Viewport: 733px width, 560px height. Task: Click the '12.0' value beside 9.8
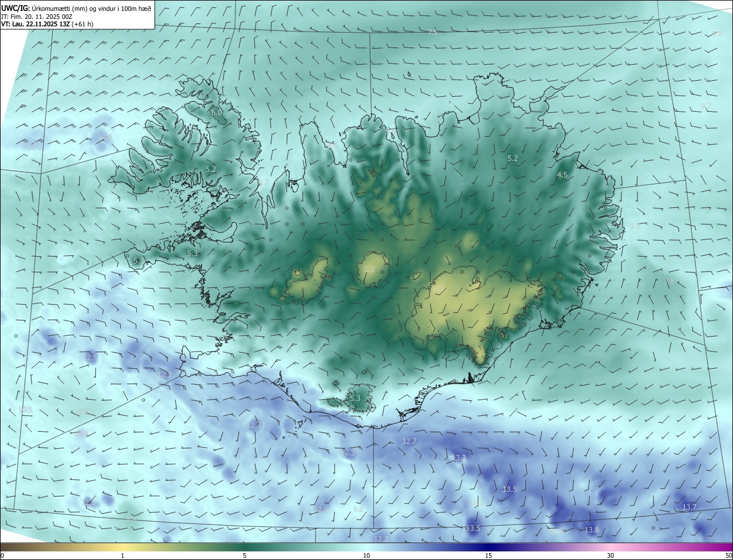coord(322,508)
